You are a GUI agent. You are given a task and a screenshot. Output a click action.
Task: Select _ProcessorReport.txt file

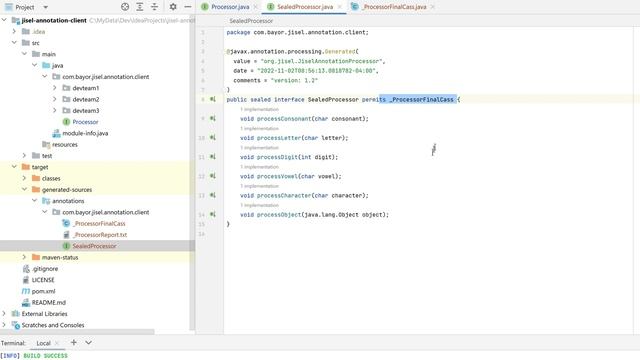pos(100,235)
